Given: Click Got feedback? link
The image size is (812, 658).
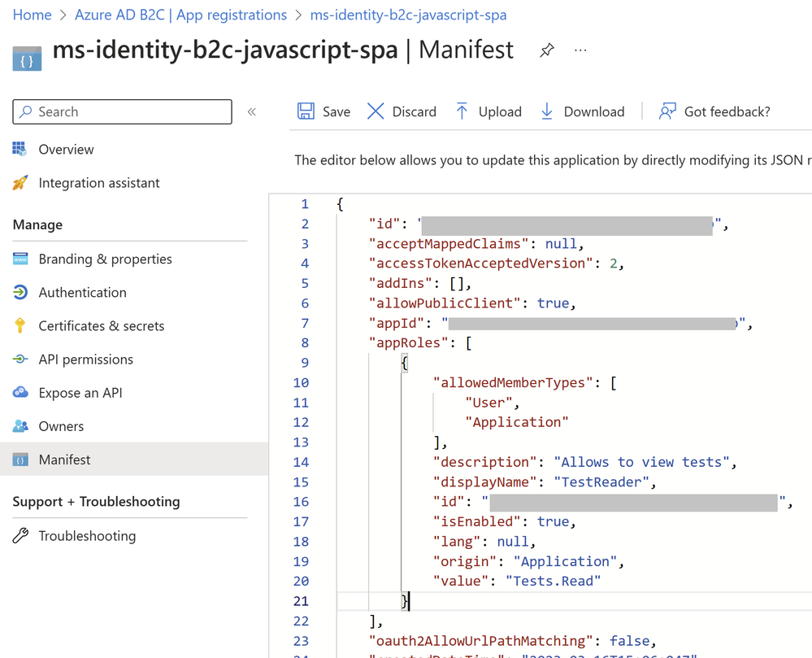Looking at the screenshot, I should coord(727,111).
